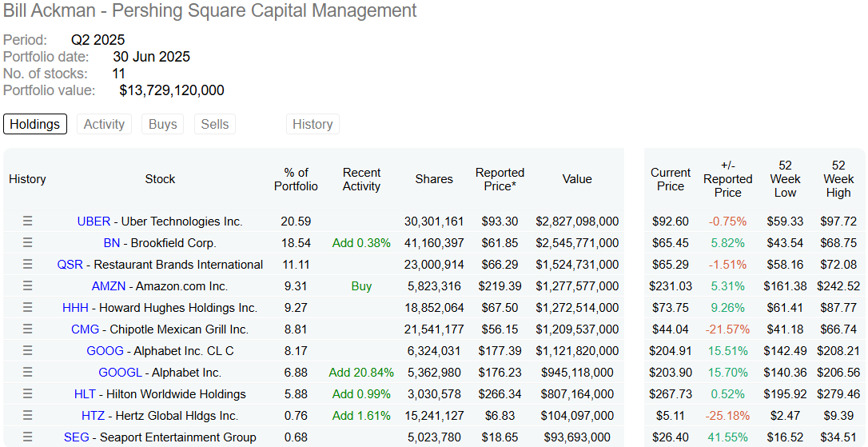Click the Current Price column header
The width and height of the screenshot is (868, 447).
tap(671, 179)
